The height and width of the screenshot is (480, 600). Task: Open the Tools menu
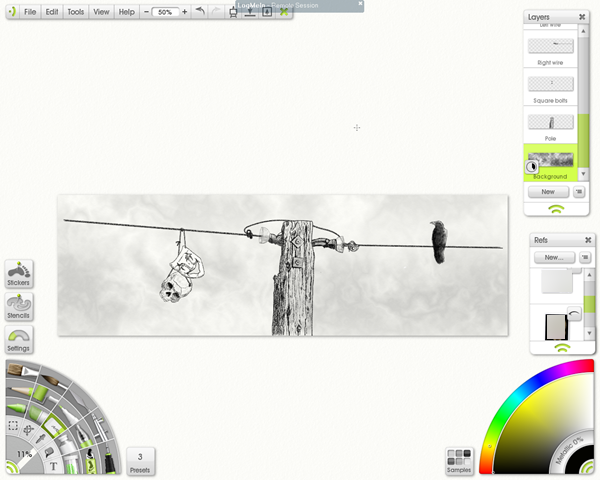pyautogui.click(x=75, y=12)
